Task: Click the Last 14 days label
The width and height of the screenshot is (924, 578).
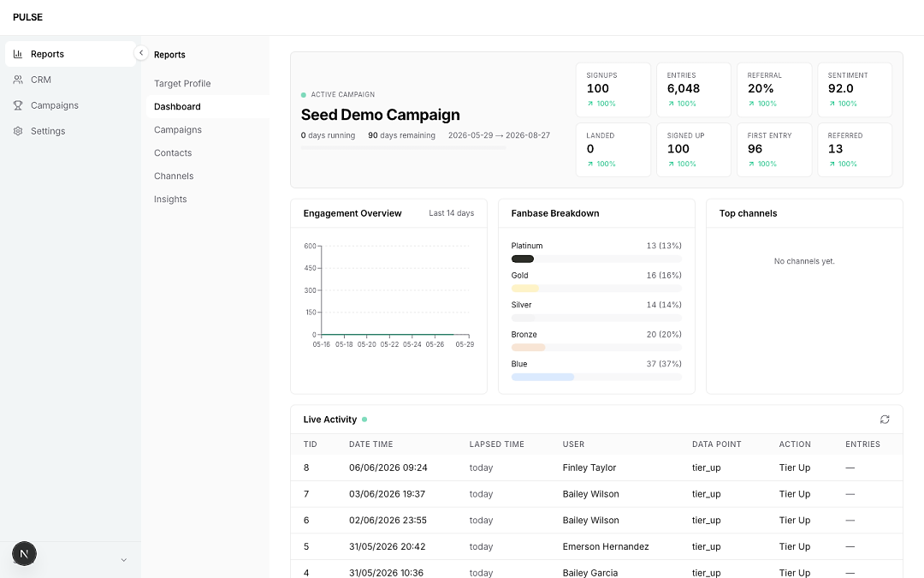Action: coord(452,213)
